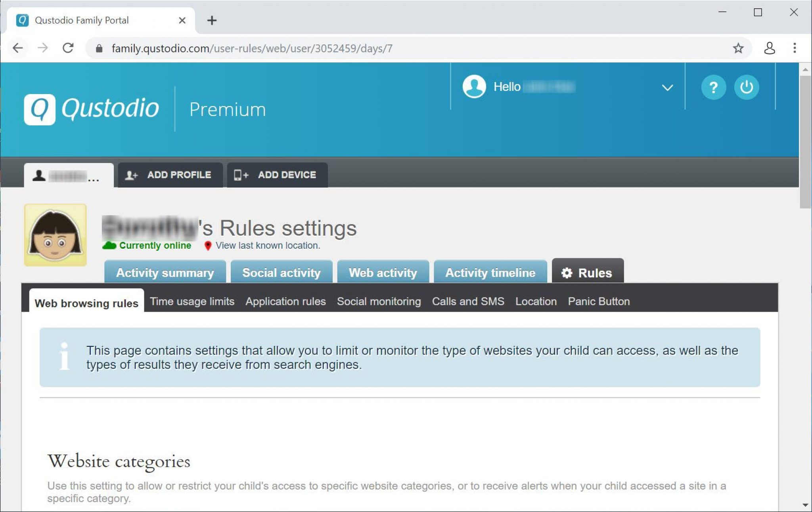
Task: Select the Web activity tab
Action: pyautogui.click(x=383, y=272)
